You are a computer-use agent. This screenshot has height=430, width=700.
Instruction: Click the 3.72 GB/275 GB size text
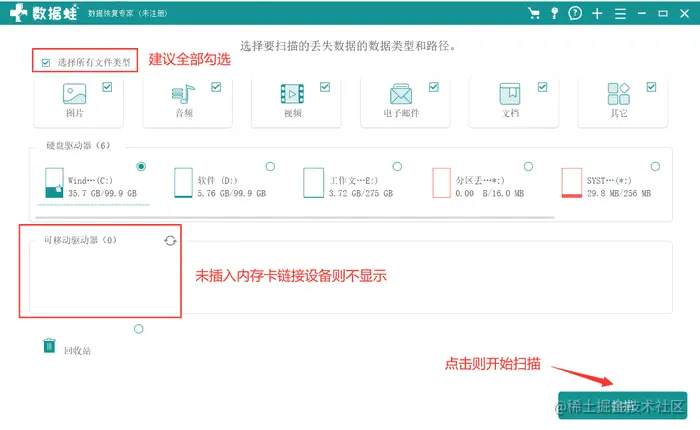[361, 193]
